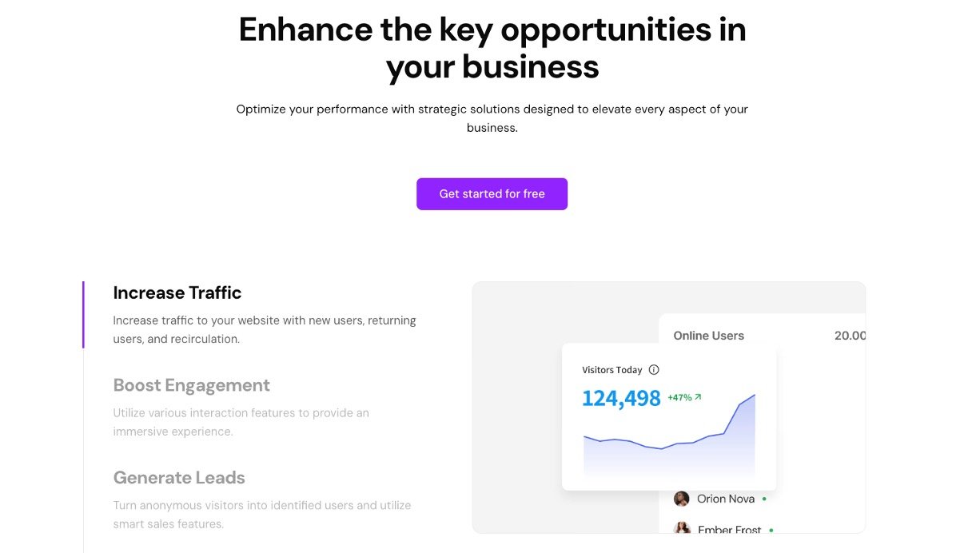Click the 124,498 visitors count

click(x=621, y=398)
